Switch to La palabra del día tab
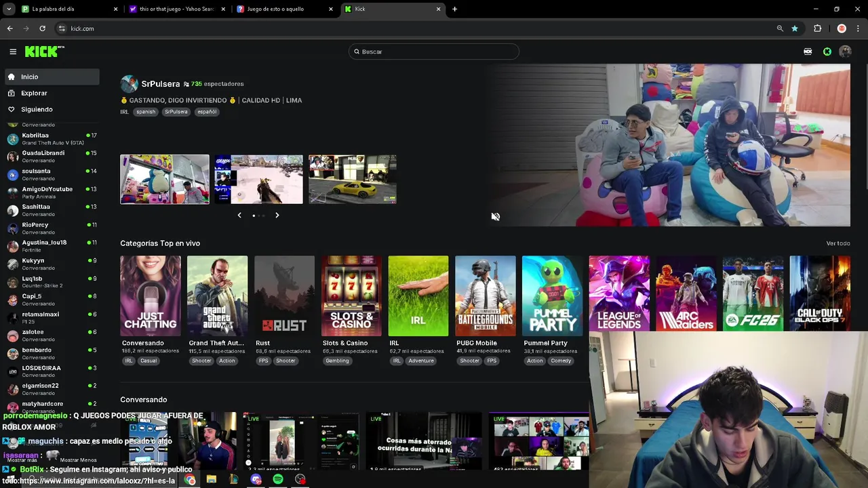This screenshot has width=868, height=488. (70, 9)
